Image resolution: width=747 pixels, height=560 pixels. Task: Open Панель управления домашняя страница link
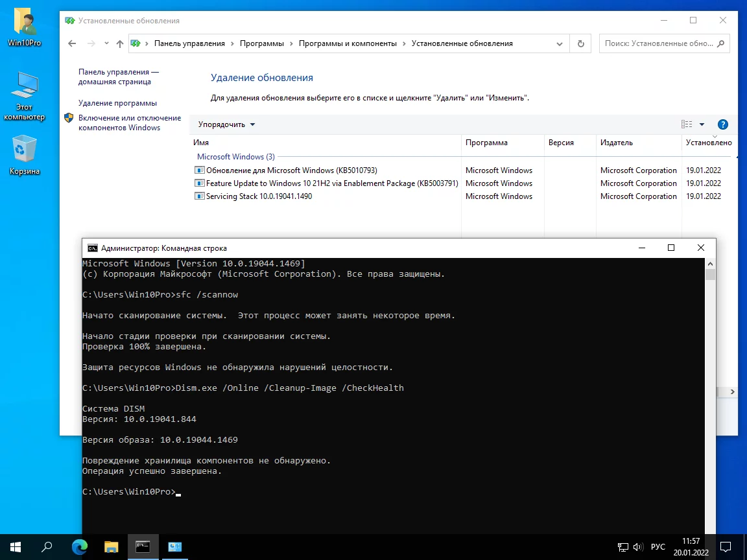(119, 76)
